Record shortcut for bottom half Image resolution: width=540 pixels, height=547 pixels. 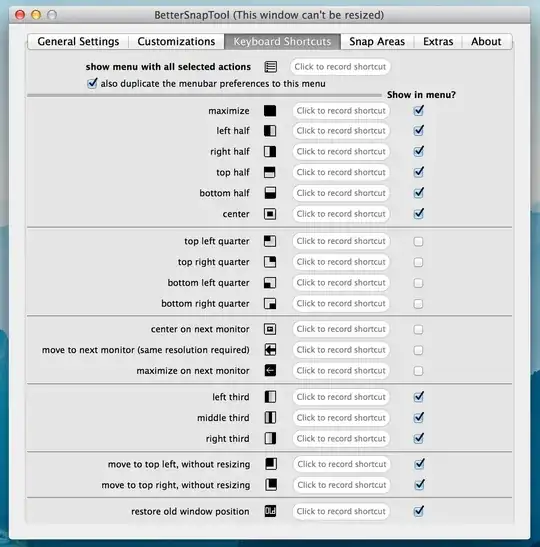(341, 193)
